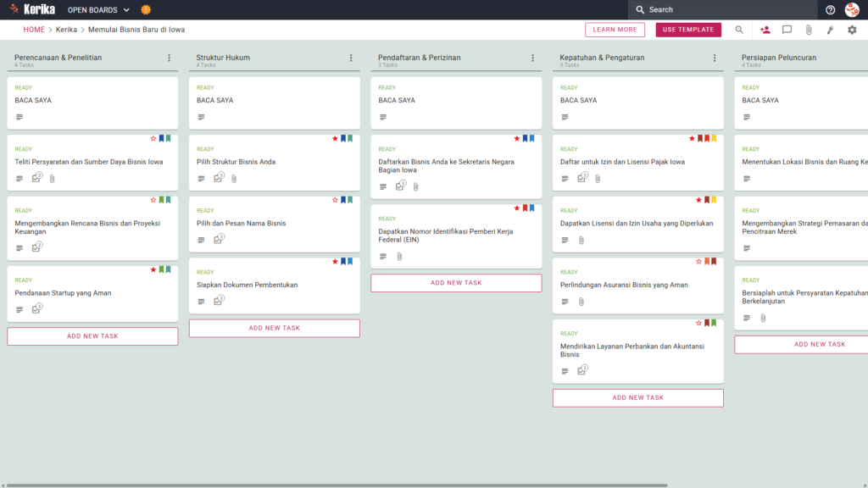868x488 pixels.
Task: Click the board search magnifier icon
Action: tap(739, 30)
